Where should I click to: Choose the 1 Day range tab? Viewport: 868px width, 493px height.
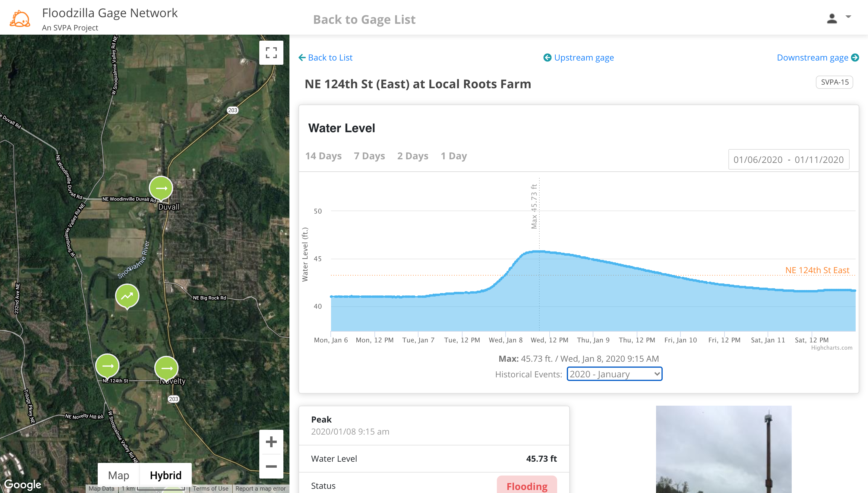pyautogui.click(x=453, y=156)
